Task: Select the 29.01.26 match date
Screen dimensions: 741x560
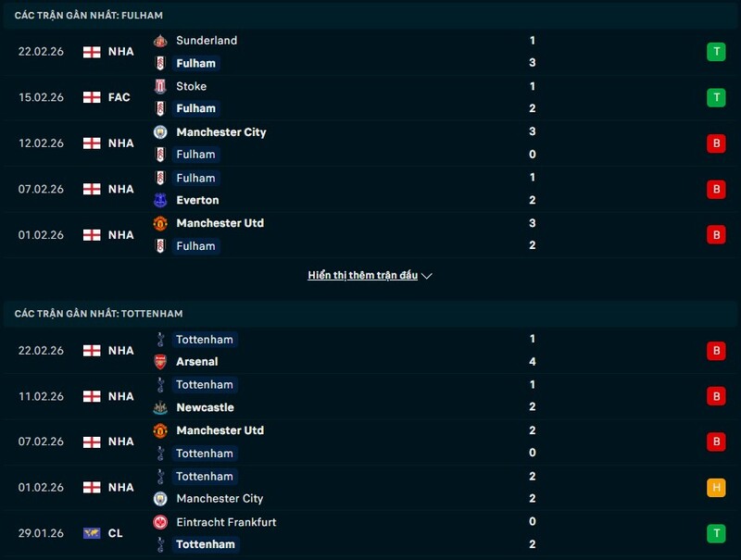Action: tap(41, 533)
